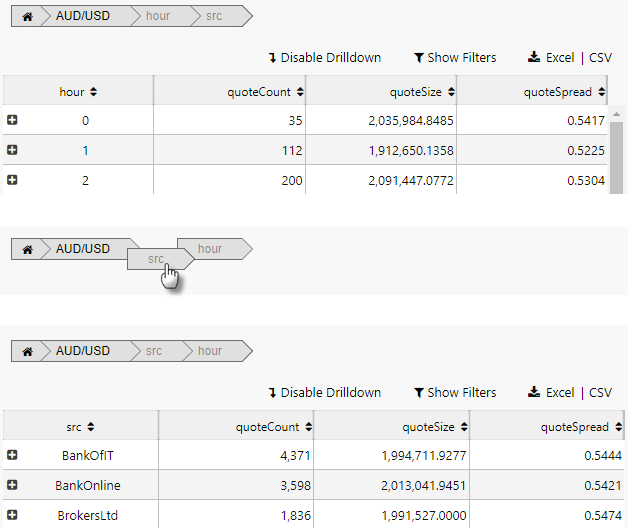Disable Drilldown in the top table toolbar

coord(325,58)
